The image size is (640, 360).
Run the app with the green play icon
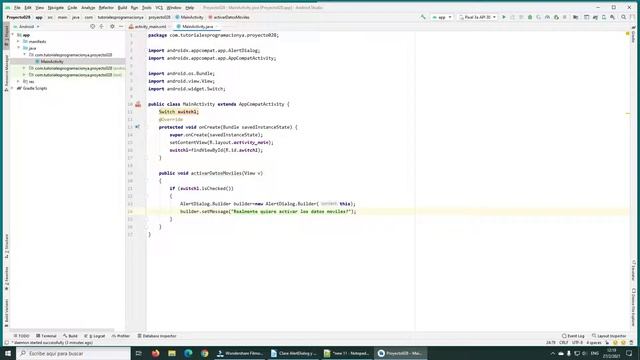(504, 17)
